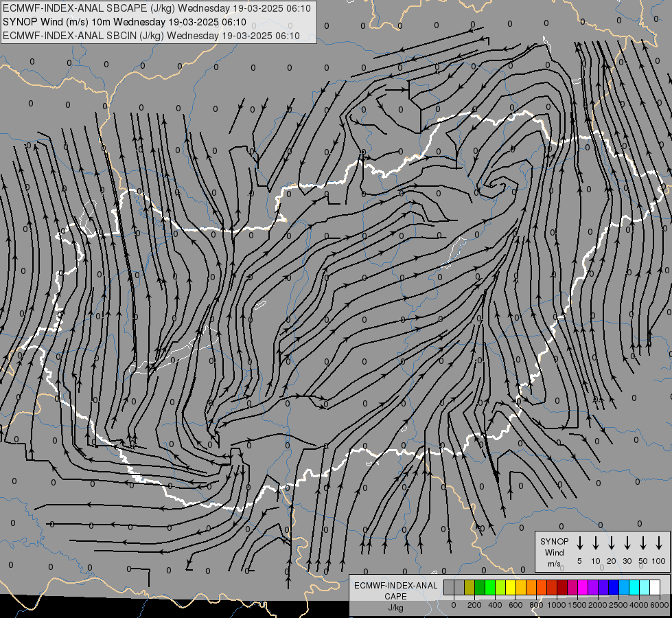The height and width of the screenshot is (618, 672).
Task: Click the '50' speed value in the wind legend
Action: [643, 561]
